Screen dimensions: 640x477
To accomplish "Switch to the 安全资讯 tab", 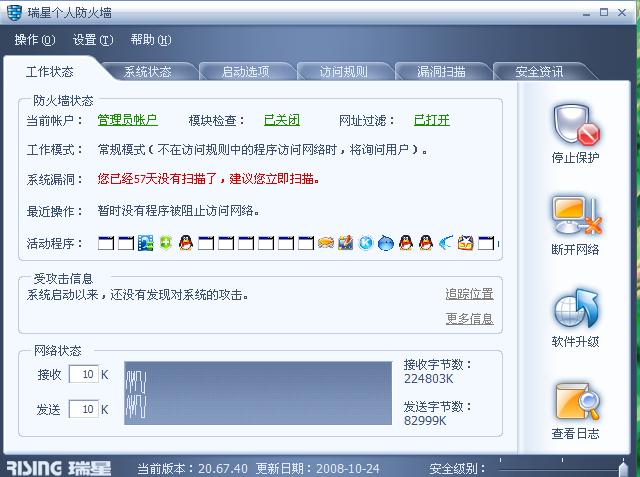I will (540, 72).
